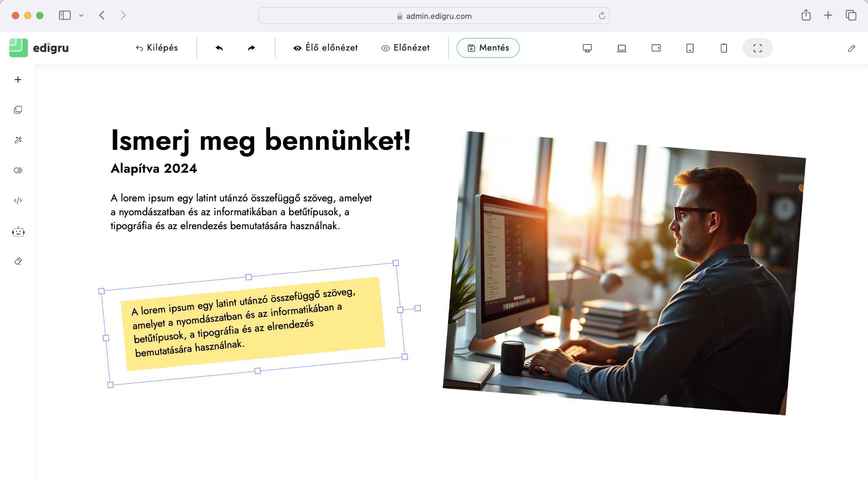This screenshot has height=481, width=868.
Task: Open the animations panel icon
Action: 18,170
